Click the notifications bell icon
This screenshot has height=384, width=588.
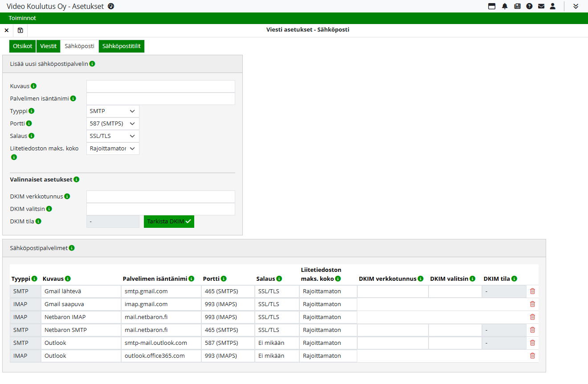click(505, 6)
